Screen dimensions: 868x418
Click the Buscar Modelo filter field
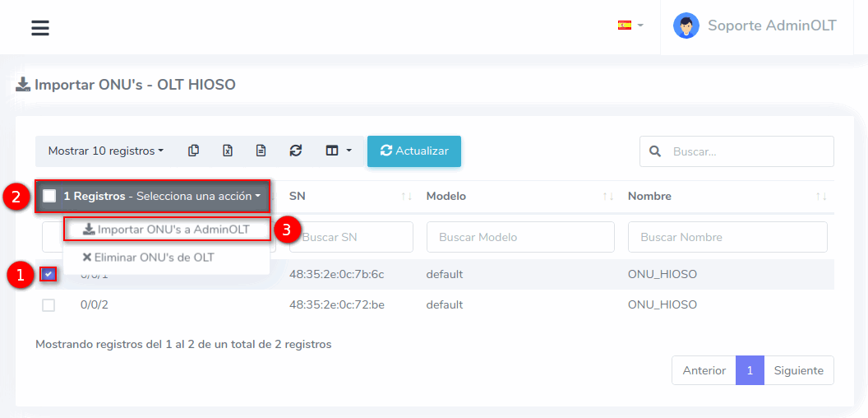[519, 237]
